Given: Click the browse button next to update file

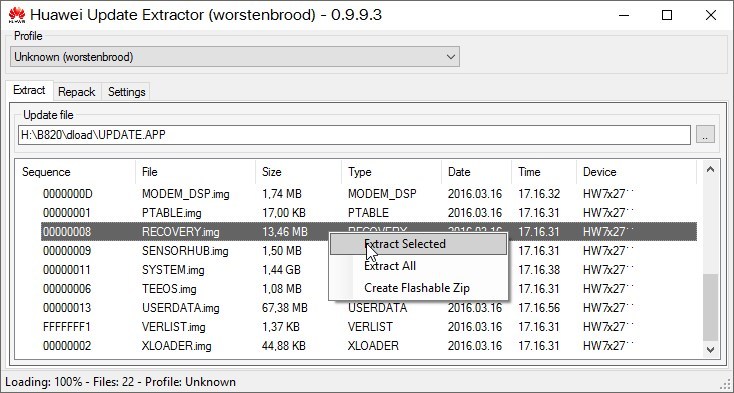Looking at the screenshot, I should click(x=705, y=135).
